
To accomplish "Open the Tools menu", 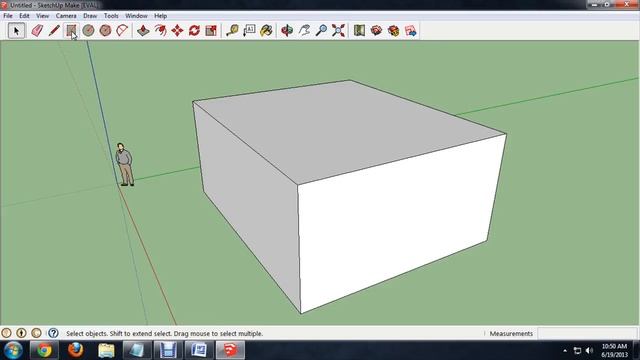I will [x=111, y=16].
